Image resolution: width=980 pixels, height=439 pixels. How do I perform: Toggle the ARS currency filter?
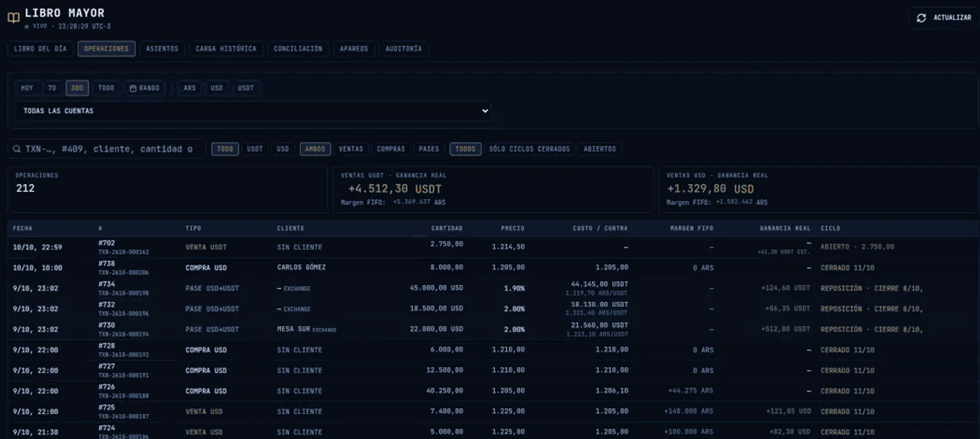tap(189, 88)
